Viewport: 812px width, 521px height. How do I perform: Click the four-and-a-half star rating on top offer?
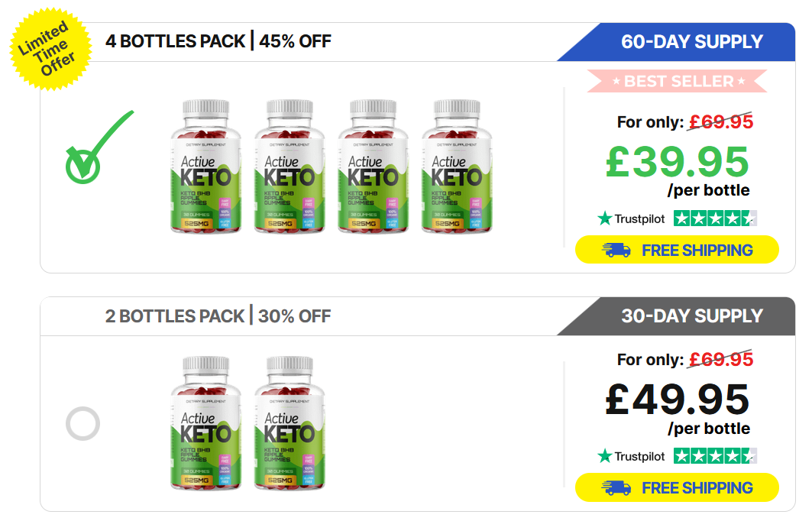click(x=715, y=218)
